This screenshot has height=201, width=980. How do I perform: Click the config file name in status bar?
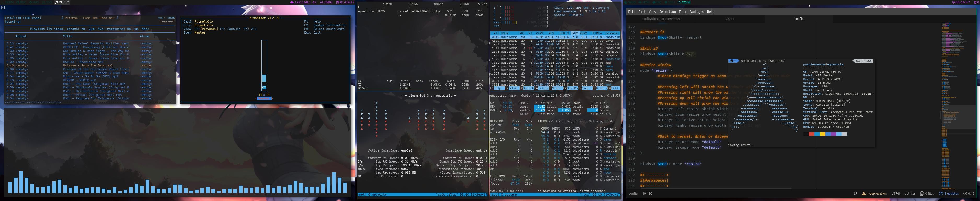point(633,193)
